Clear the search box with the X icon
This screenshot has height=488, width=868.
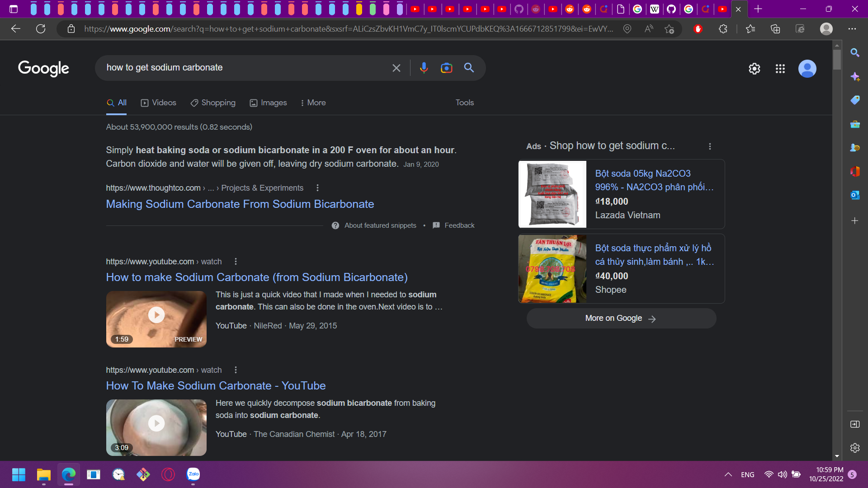(396, 68)
